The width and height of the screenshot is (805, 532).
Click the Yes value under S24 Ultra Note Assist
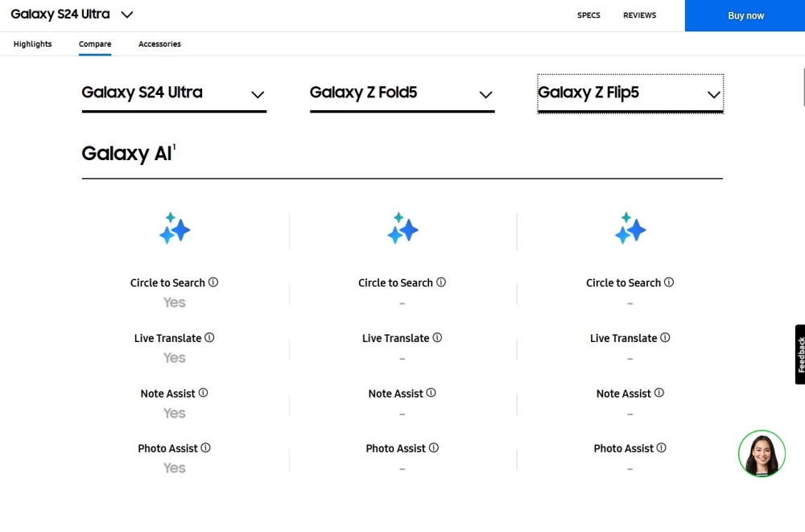(175, 414)
